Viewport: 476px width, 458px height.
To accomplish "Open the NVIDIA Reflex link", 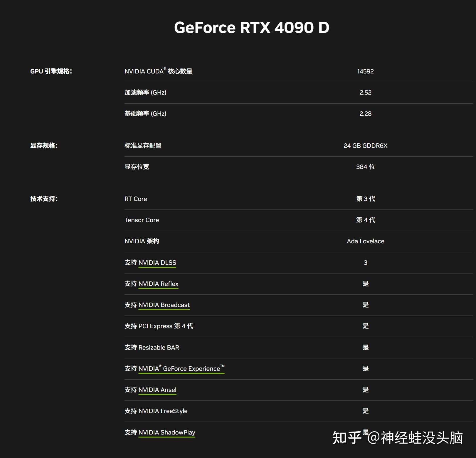I will tap(158, 283).
